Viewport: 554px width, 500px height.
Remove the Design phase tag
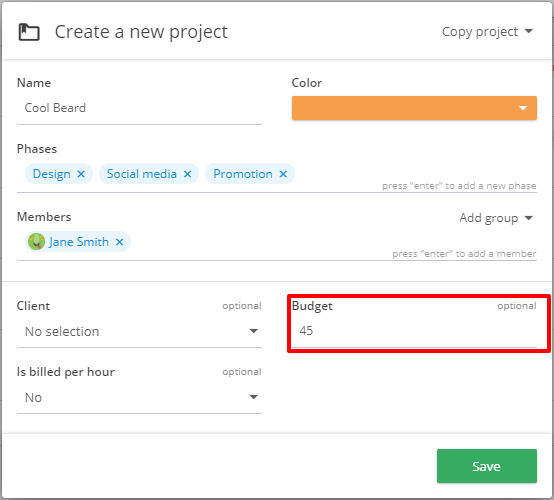pos(81,174)
